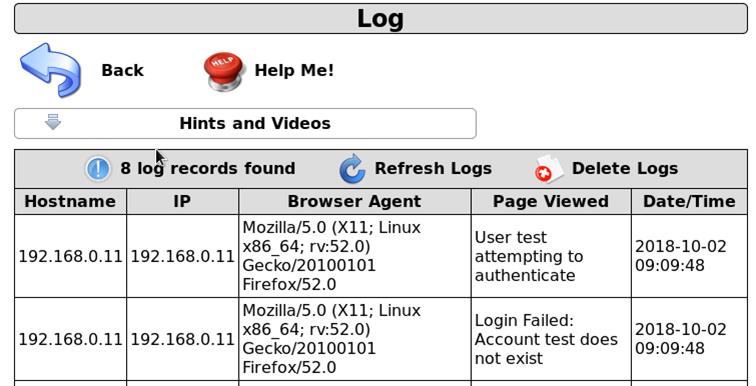Click the Log page title bar
The height and width of the screenshot is (386, 756).
pos(381,19)
